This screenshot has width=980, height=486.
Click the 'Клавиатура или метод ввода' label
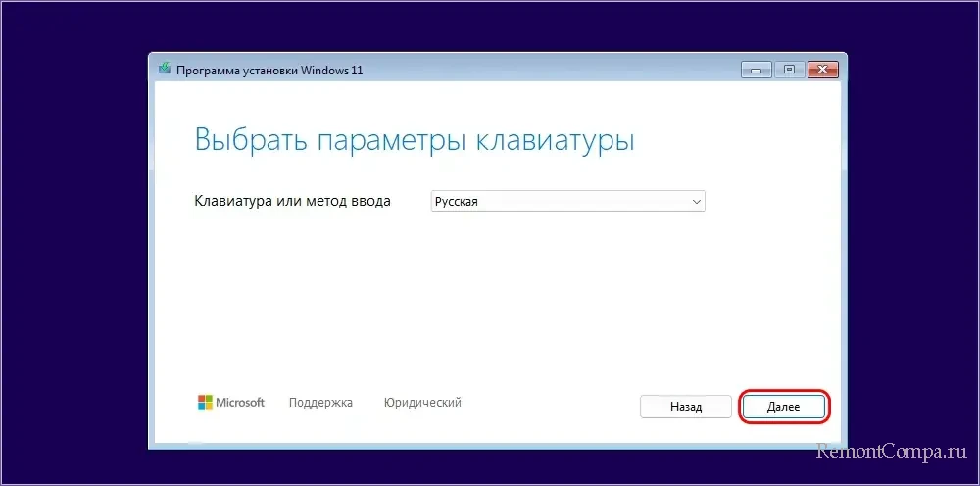coord(292,201)
